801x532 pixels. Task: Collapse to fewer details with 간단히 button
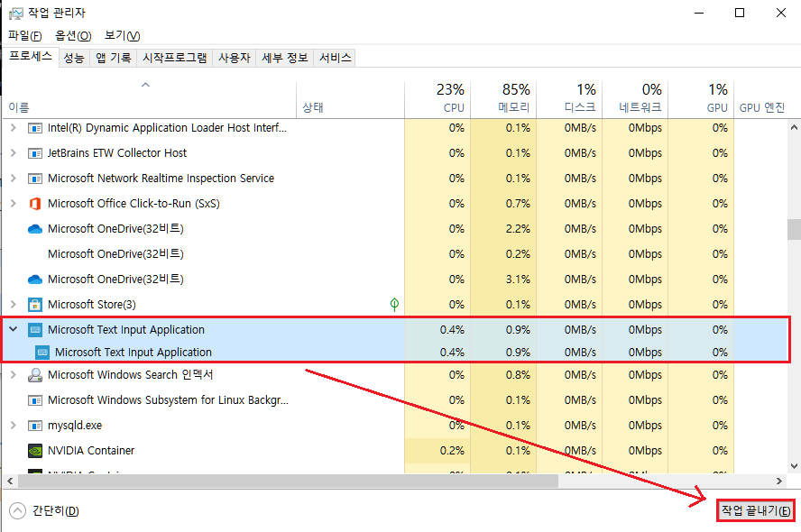point(44,510)
